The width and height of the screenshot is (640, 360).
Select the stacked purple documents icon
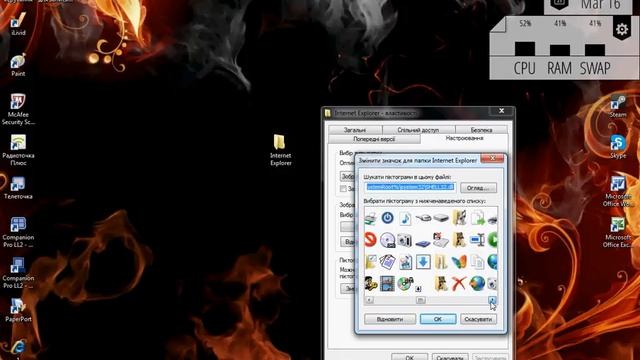point(387,262)
